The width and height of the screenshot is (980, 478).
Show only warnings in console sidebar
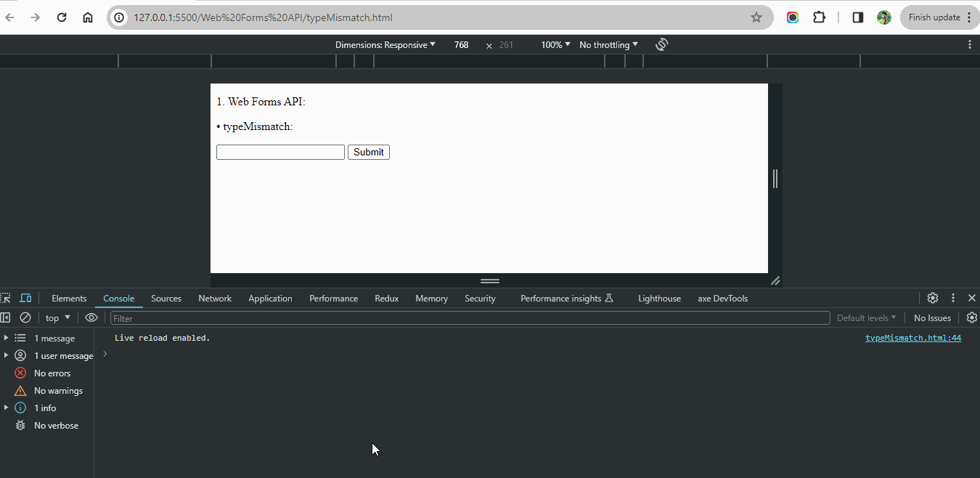[58, 390]
